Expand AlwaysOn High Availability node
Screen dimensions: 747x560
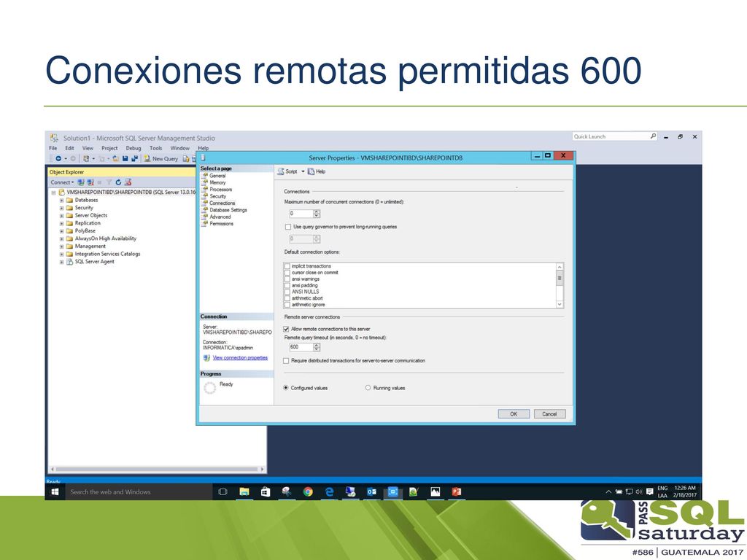[61, 238]
